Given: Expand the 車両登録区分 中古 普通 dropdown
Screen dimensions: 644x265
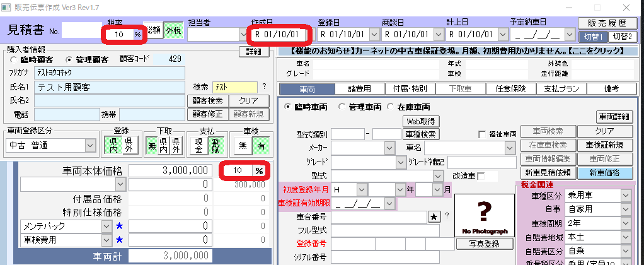Looking at the screenshot, I should click(x=90, y=145).
